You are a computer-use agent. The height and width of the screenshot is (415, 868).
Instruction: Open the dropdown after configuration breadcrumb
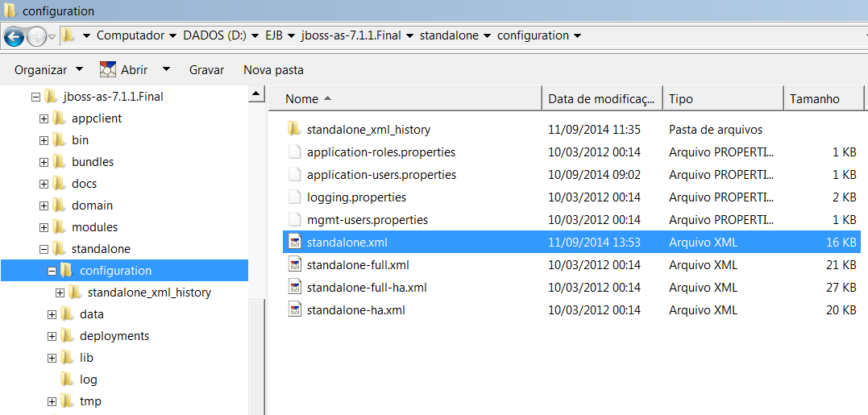pos(577,36)
